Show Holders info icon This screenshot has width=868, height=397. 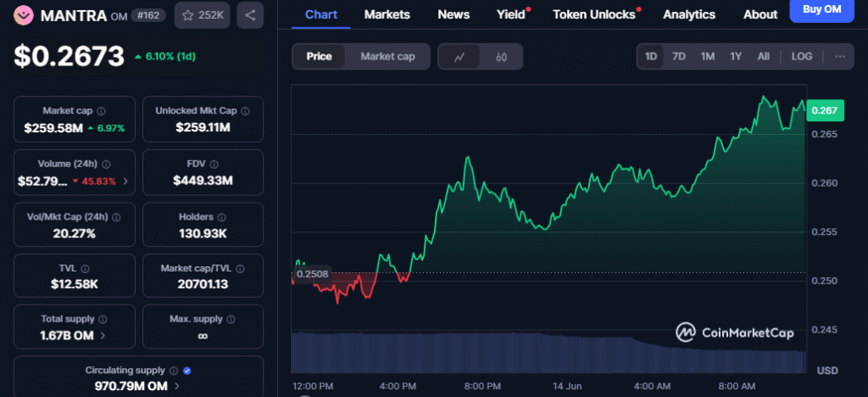pyautogui.click(x=222, y=217)
